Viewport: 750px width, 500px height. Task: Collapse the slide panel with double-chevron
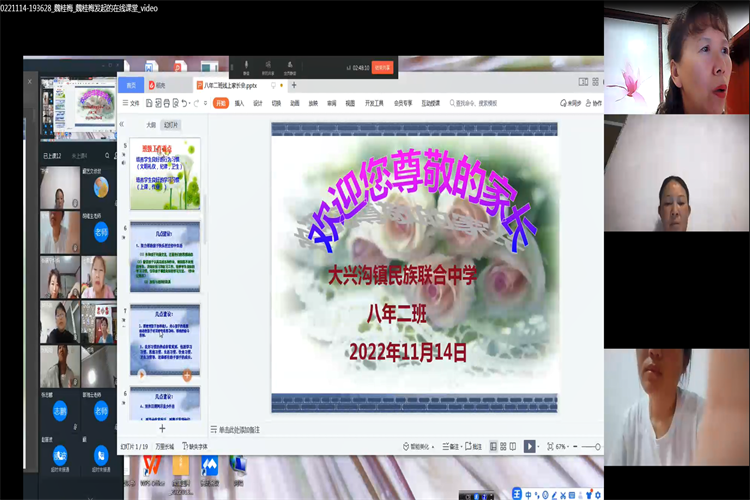(121, 124)
